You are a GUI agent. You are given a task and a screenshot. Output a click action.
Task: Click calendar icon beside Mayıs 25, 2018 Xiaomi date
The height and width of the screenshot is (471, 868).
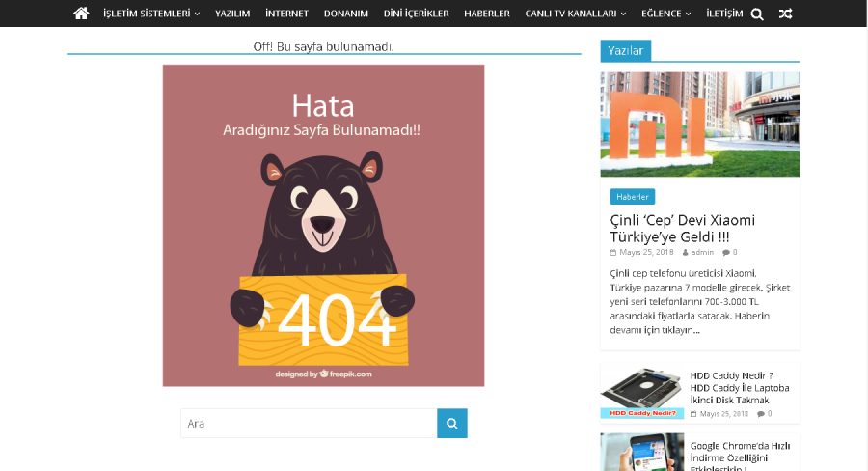click(612, 252)
